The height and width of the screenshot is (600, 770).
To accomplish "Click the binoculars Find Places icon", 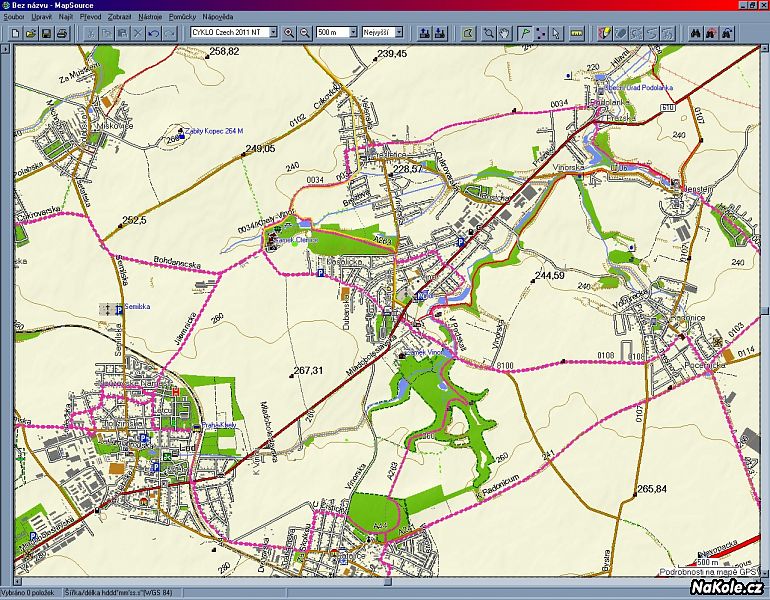I will (696, 33).
